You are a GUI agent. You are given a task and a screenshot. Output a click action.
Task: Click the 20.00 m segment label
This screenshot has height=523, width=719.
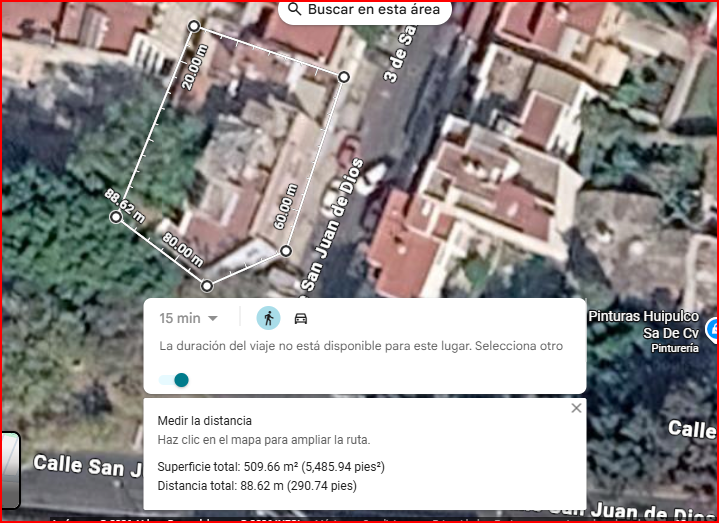pos(195,67)
